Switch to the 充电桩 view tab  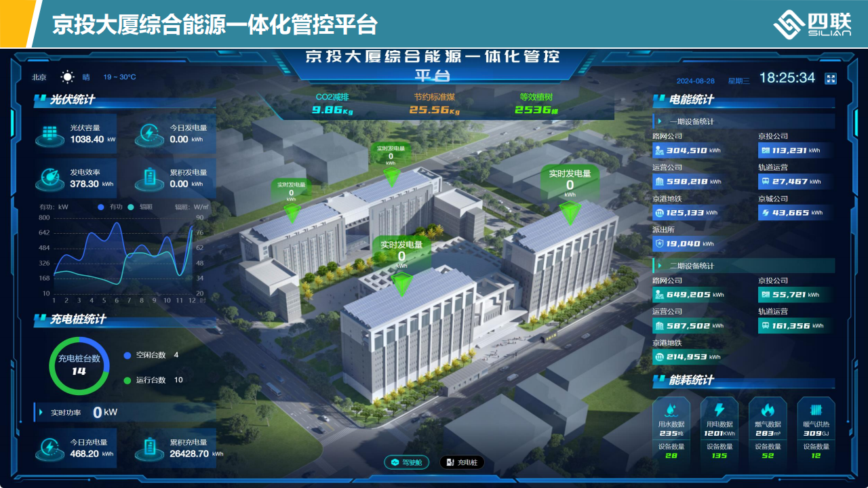point(462,462)
